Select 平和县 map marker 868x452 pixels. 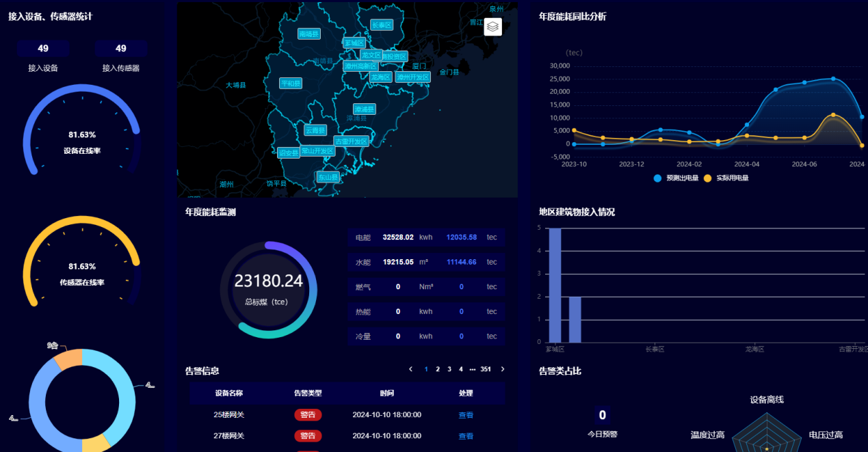tap(291, 83)
